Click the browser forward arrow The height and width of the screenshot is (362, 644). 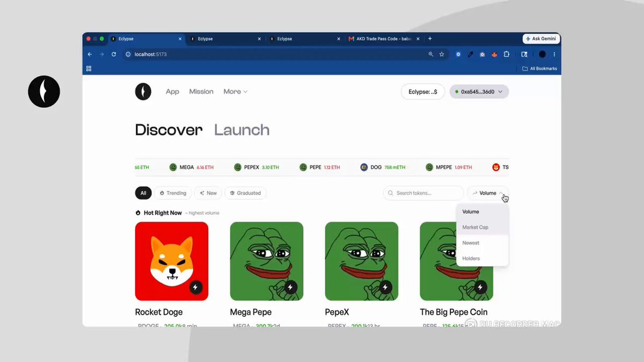point(102,54)
